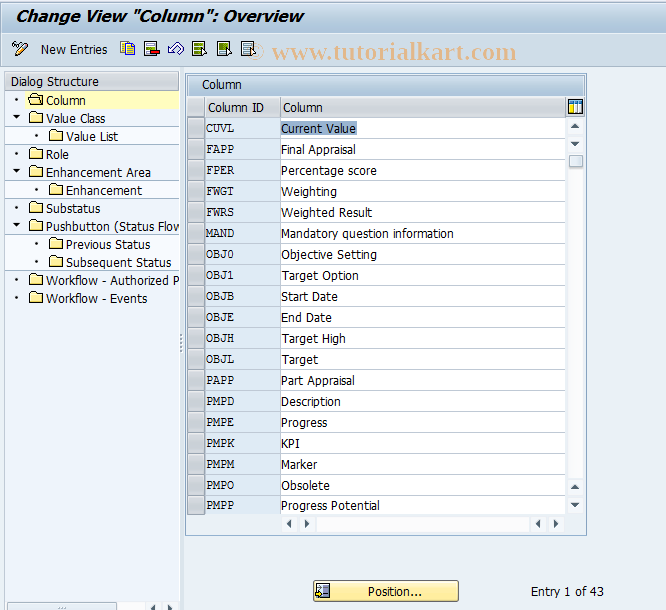This screenshot has width=666, height=610.
Task: Click the Dialog Structure panel header
Action: coord(92,81)
